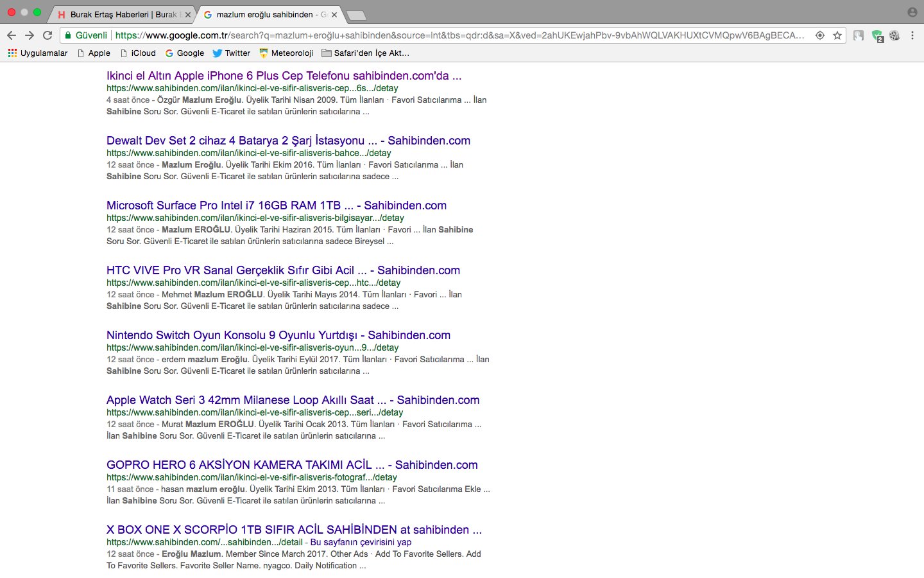Screen dimensions: 924x578
Task: Click the green URL under Apple Watch Seri 3 result
Action: (x=255, y=412)
